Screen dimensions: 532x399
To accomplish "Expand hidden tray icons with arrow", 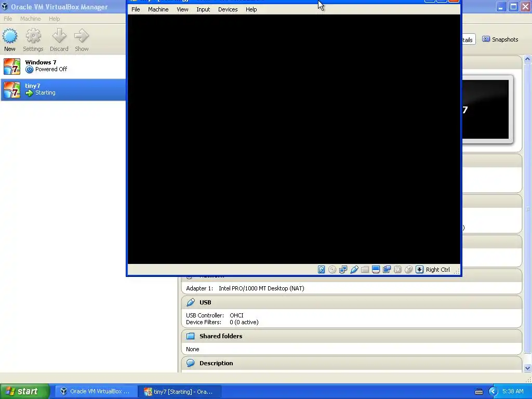I will 493,392.
